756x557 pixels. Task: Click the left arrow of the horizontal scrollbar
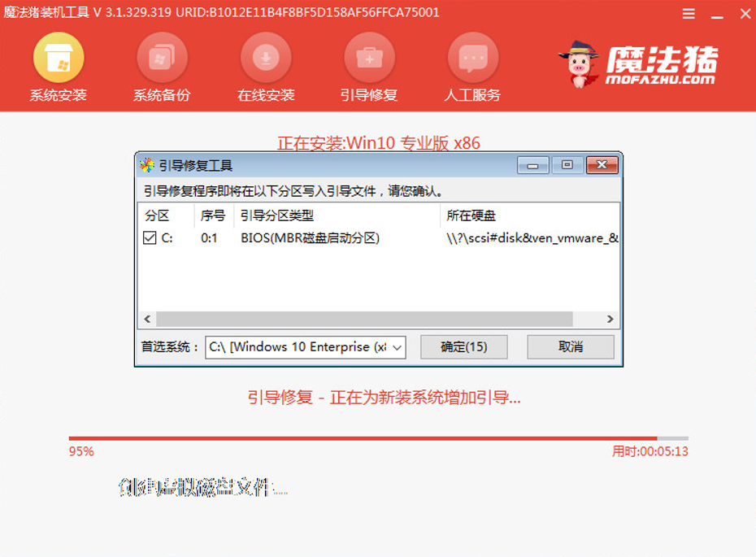coord(146,319)
